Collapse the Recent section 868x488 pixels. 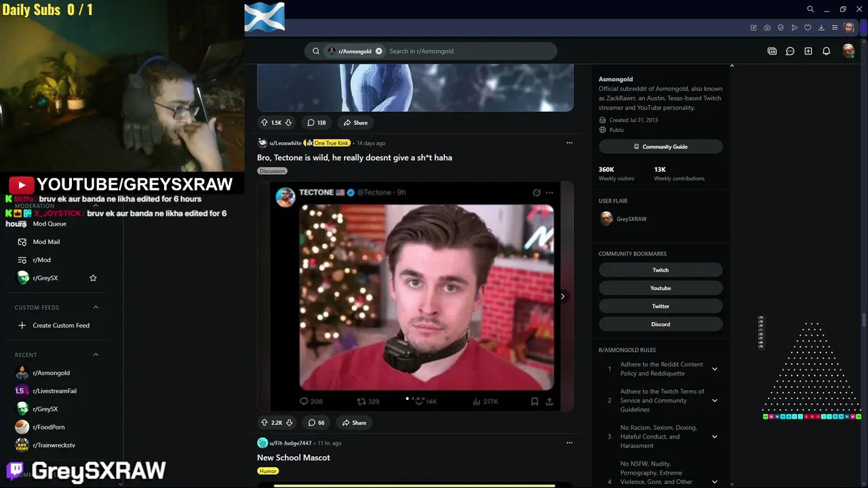click(x=96, y=354)
